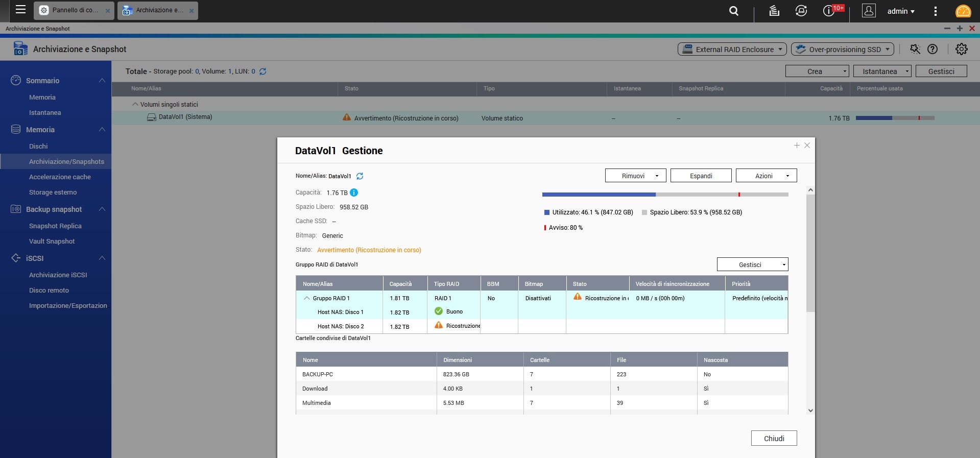Click the DataVol1 usage bar in dialog
980x458 pixels.
click(x=665, y=195)
